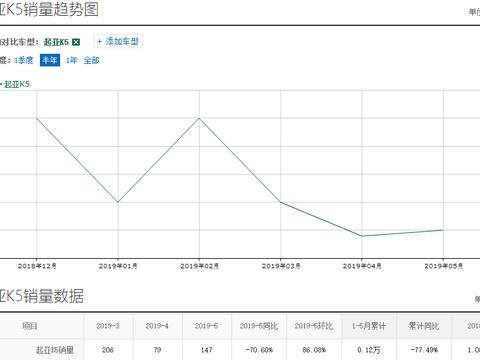Viewport: 480px width, 360px height.
Task: Click the 2019年01月 axis label
Action: tap(118, 266)
